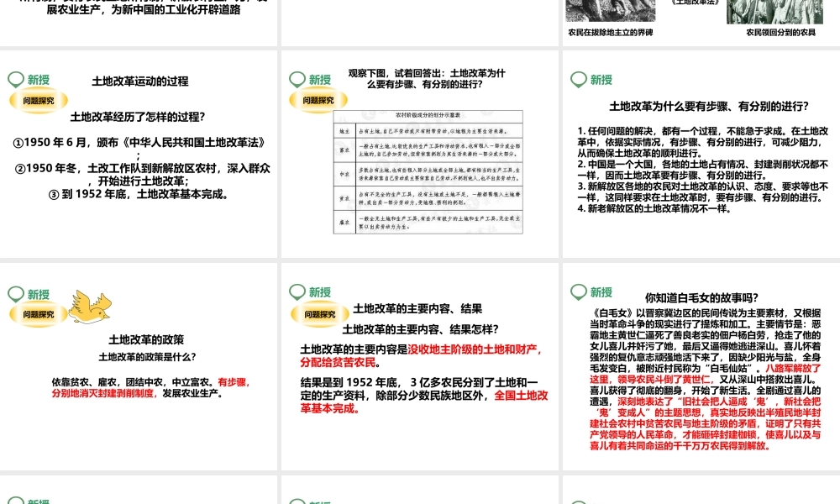
Task: Click the 地主 row in the class table
Action: point(428,131)
